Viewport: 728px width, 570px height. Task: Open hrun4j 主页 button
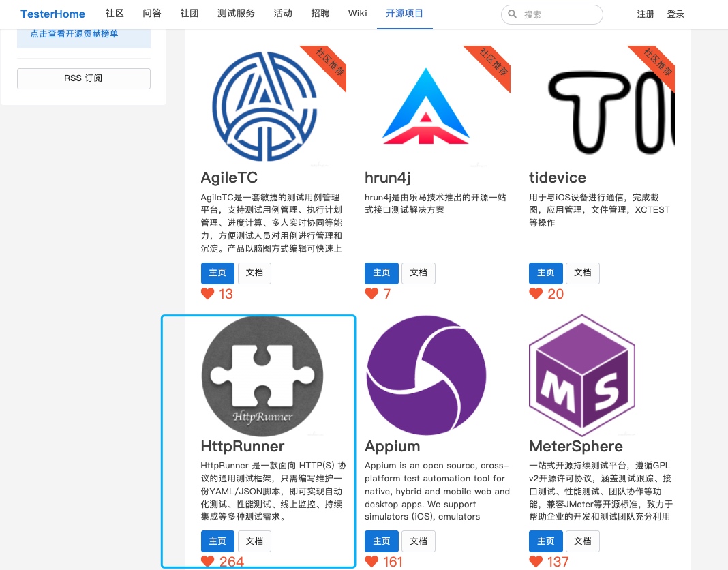coord(382,273)
